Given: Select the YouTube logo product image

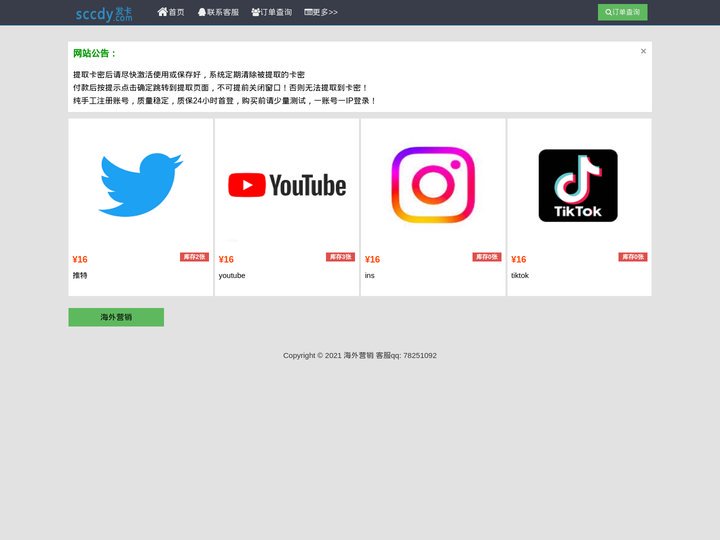Looking at the screenshot, I should 287,185.
